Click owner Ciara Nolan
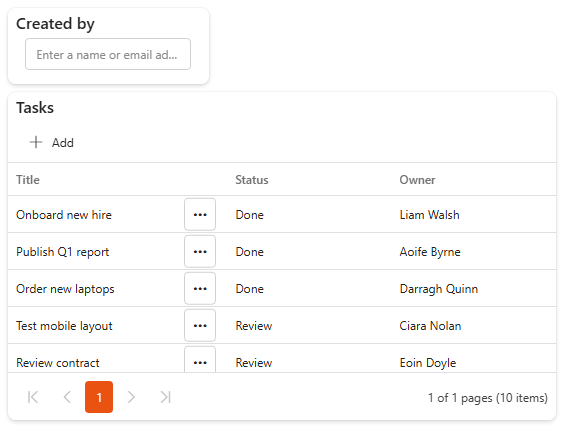564x428 pixels. click(430, 326)
